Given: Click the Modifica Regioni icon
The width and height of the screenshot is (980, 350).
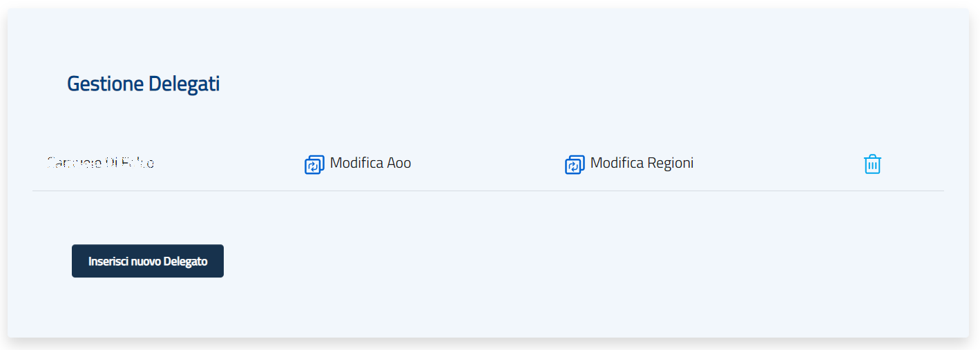Looking at the screenshot, I should pos(575,164).
